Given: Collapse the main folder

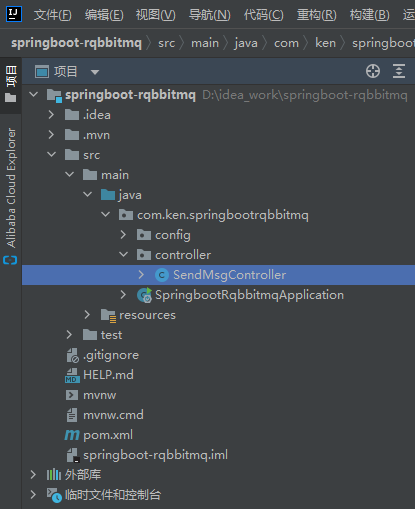Looking at the screenshot, I should (69, 174).
